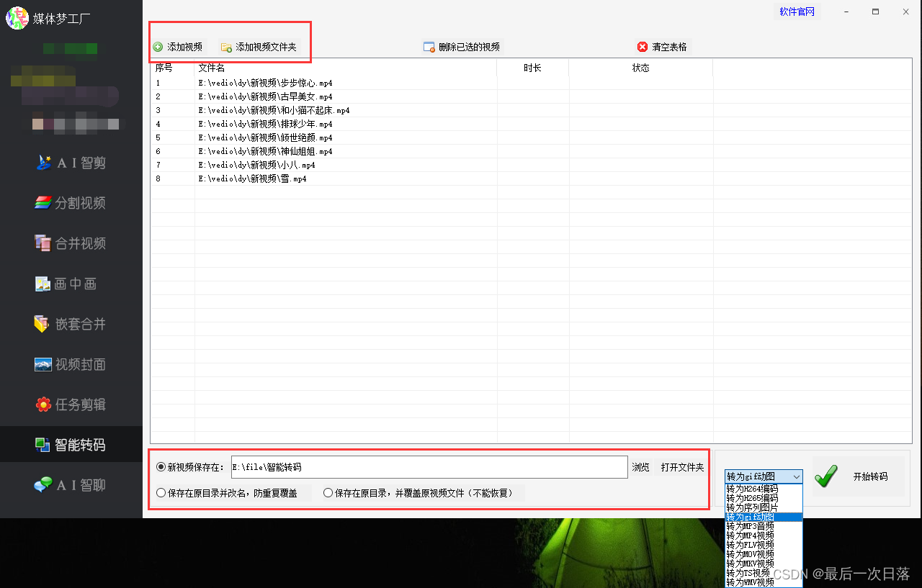Click the green check 开始转码 button
The height and width of the screenshot is (588, 922).
859,476
